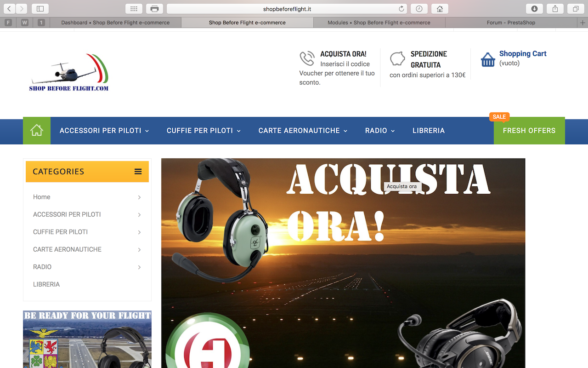Viewport: 588px width, 368px height.
Task: Switch to the Dashboard tab
Action: click(115, 23)
